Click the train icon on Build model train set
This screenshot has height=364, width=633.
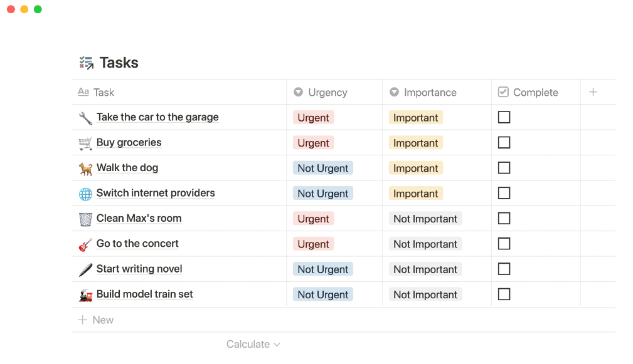pos(86,294)
